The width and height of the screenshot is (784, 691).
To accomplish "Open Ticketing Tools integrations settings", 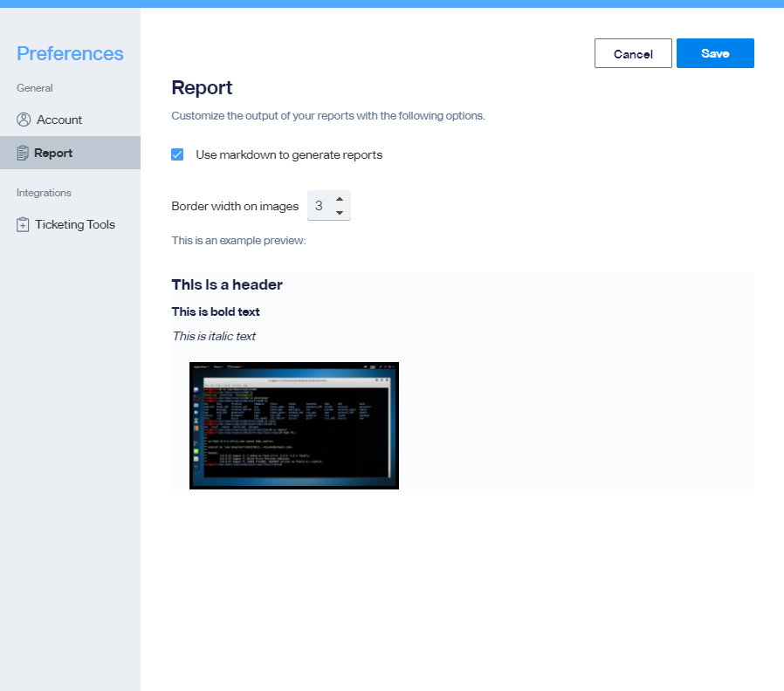I will click(70, 224).
